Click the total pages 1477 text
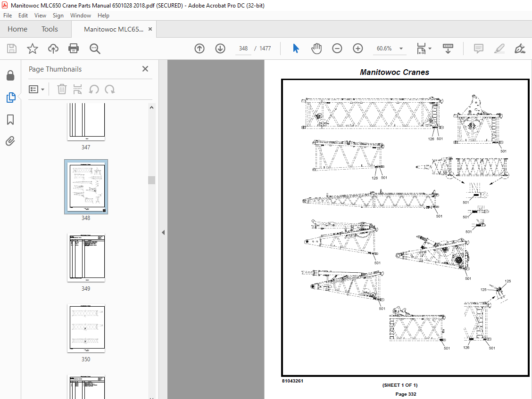532x399 pixels. pos(265,49)
